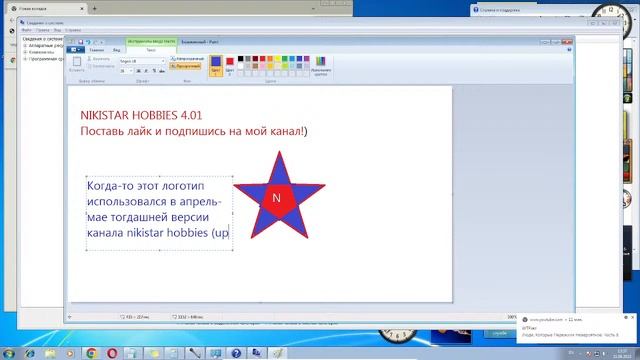Open the blue Paint file menu button
This screenshot has height=360, width=640.
(x=76, y=50)
